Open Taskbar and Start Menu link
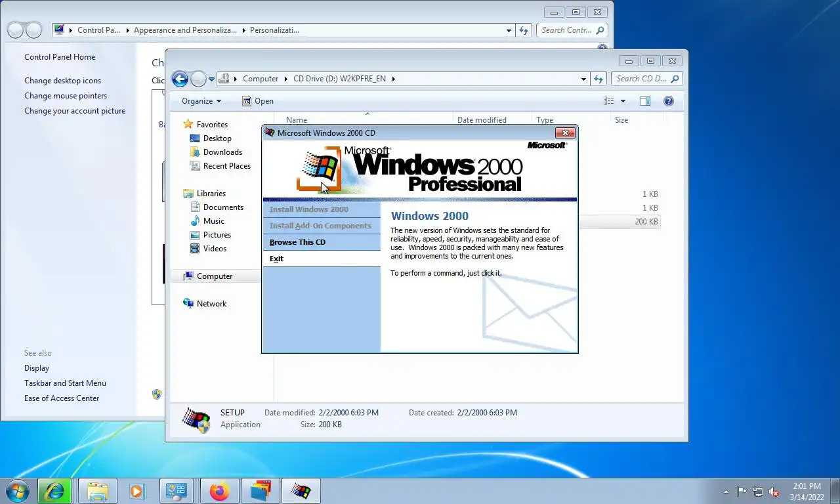Image resolution: width=840 pixels, height=504 pixels. pyautogui.click(x=65, y=383)
